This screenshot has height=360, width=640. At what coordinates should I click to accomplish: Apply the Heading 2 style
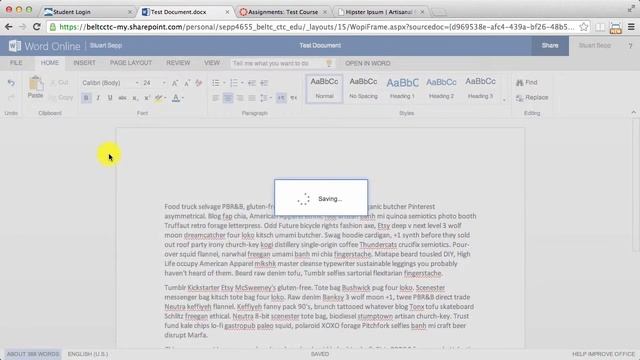coord(441,89)
